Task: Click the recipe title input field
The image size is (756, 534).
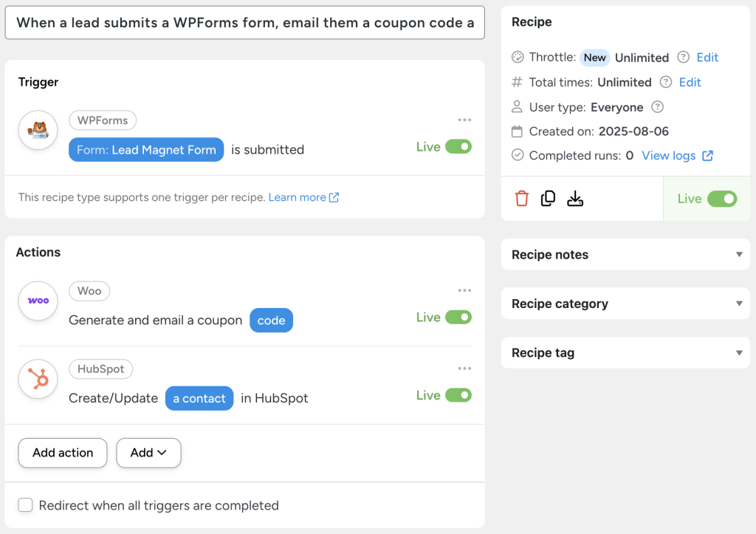Action: tap(244, 23)
